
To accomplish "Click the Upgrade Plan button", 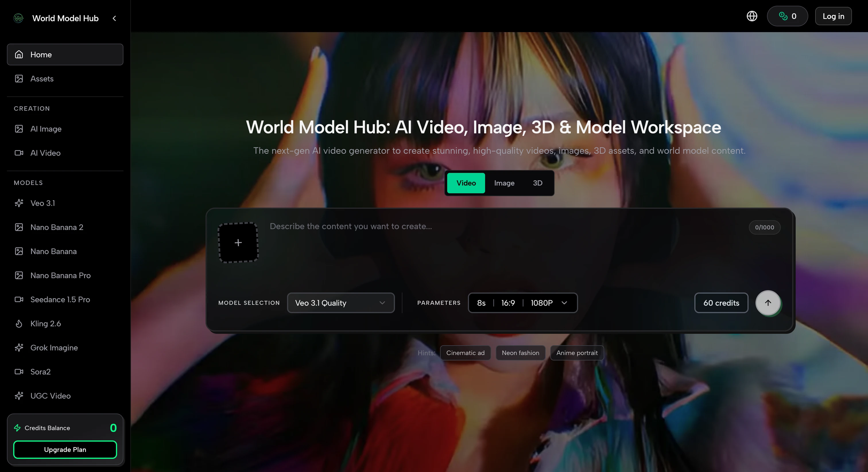I will 65,449.
